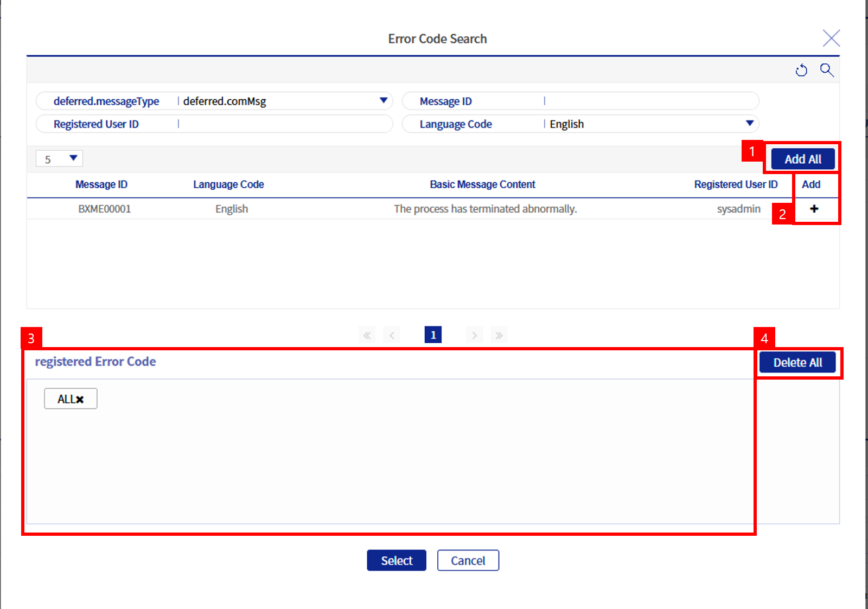Go to the previous results page

click(392, 335)
